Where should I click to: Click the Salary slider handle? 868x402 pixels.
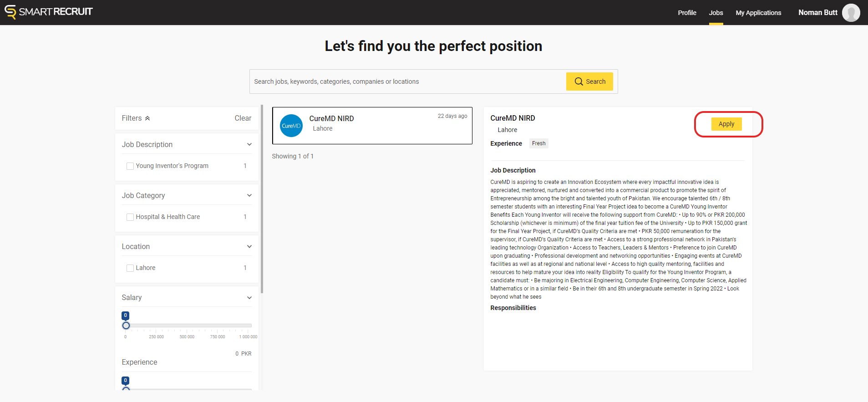click(126, 326)
